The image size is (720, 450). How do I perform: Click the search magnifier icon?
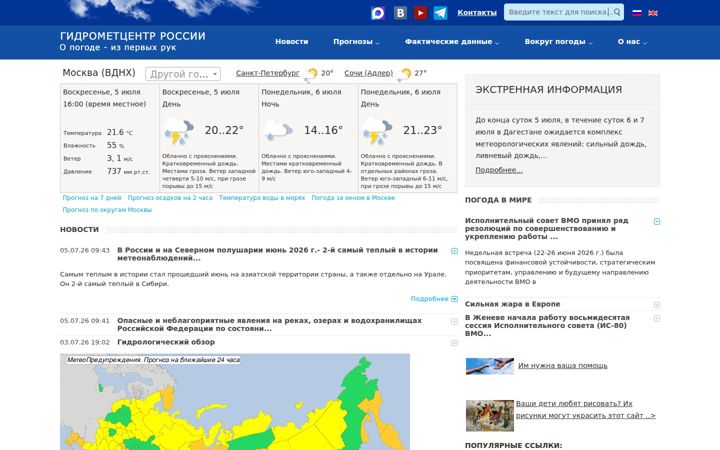click(617, 12)
